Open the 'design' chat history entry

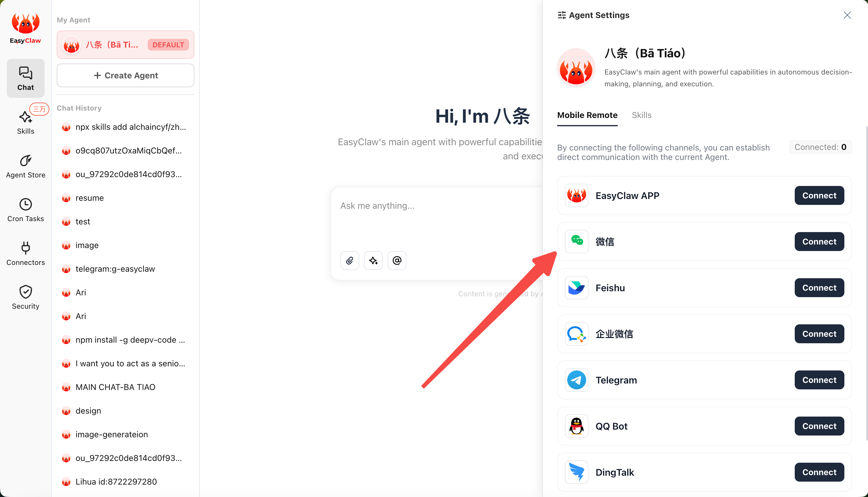click(126, 411)
